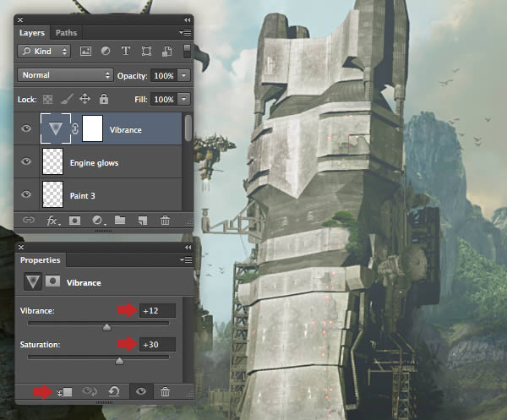
Task: Select the Vibrance adjustment thumbnail
Action: tap(56, 128)
